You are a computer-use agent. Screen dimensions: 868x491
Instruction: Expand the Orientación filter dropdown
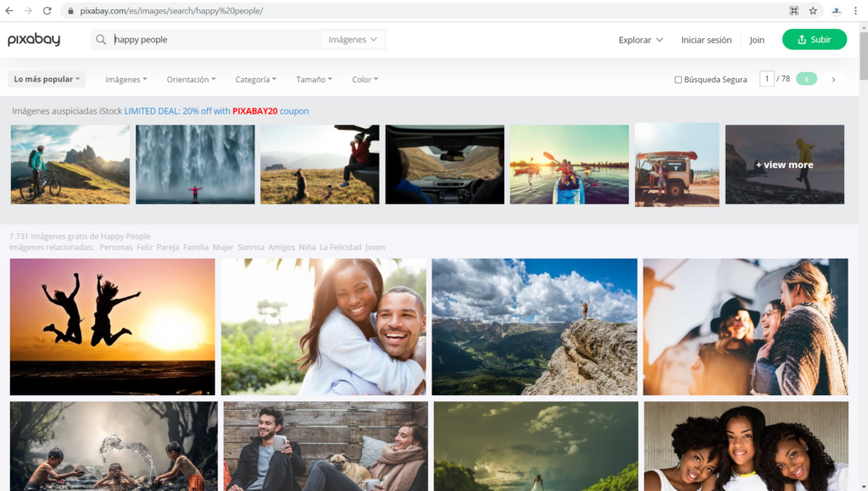pyautogui.click(x=191, y=79)
